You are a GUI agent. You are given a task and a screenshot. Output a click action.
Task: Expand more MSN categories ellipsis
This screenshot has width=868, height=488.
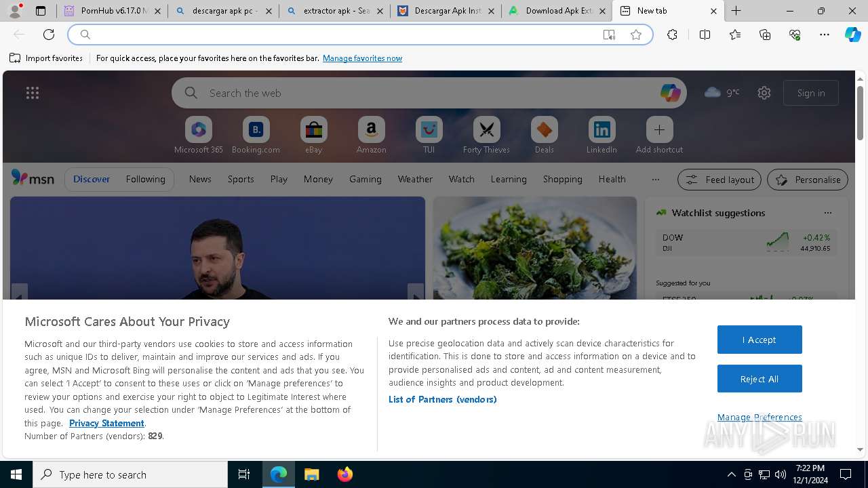click(x=655, y=180)
